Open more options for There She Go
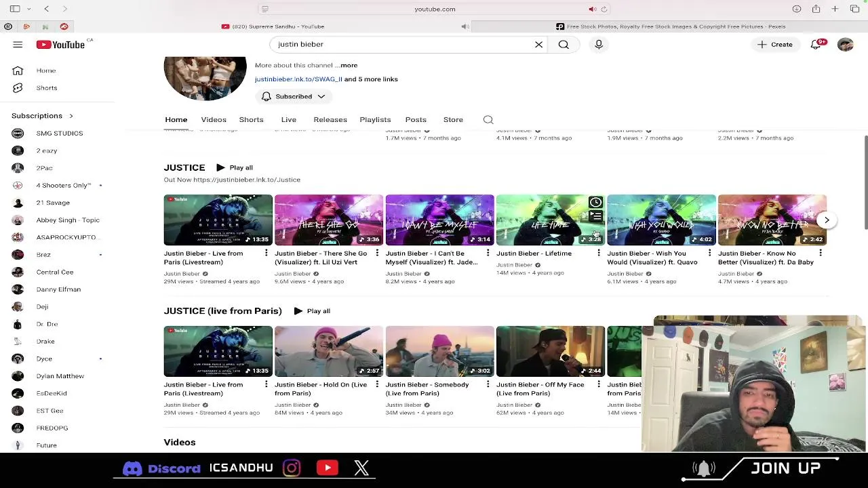This screenshot has height=488, width=868. pyautogui.click(x=377, y=253)
